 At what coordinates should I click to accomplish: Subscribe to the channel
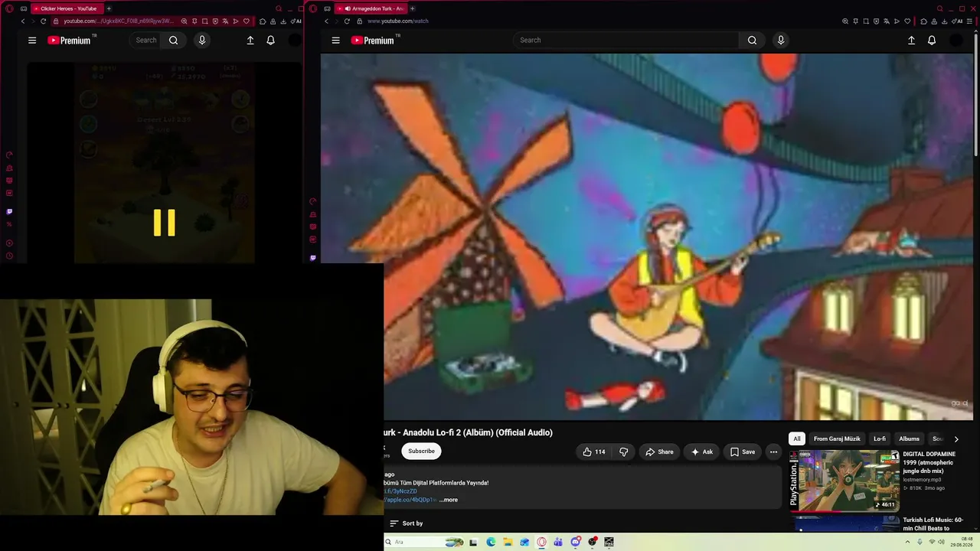421,452
